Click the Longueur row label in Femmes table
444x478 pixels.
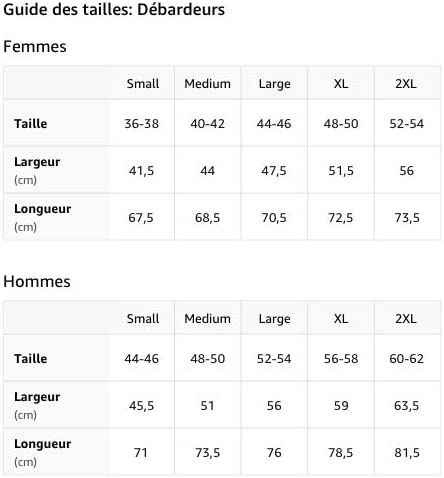43,209
